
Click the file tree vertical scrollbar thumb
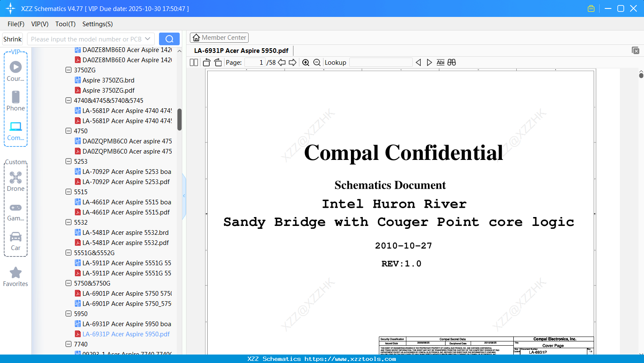(179, 120)
